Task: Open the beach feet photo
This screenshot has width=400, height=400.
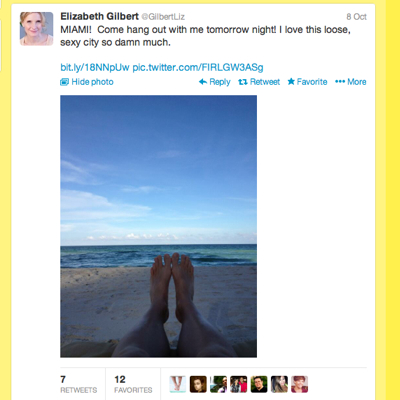Action: pos(158,226)
